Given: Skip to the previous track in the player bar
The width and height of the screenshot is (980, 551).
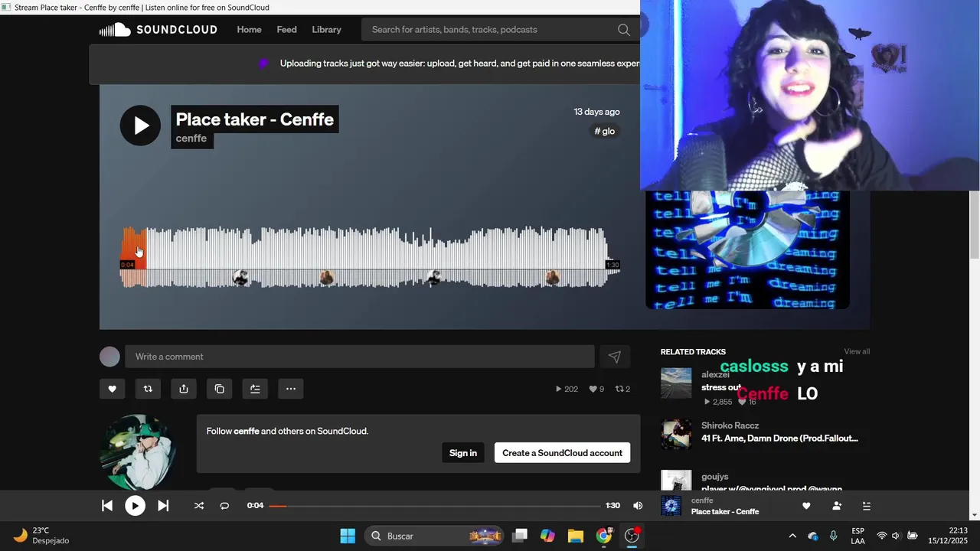Looking at the screenshot, I should click(107, 506).
